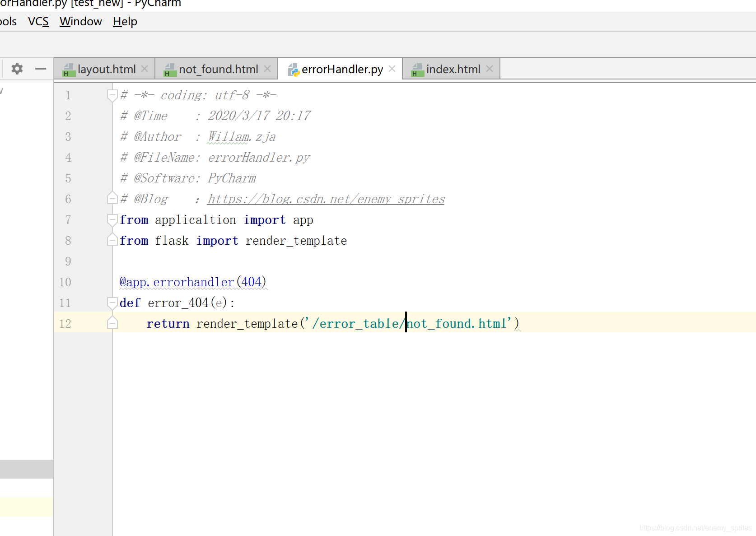Image resolution: width=756 pixels, height=536 pixels.
Task: Click line number 1 in the gutter
Action: (x=68, y=95)
